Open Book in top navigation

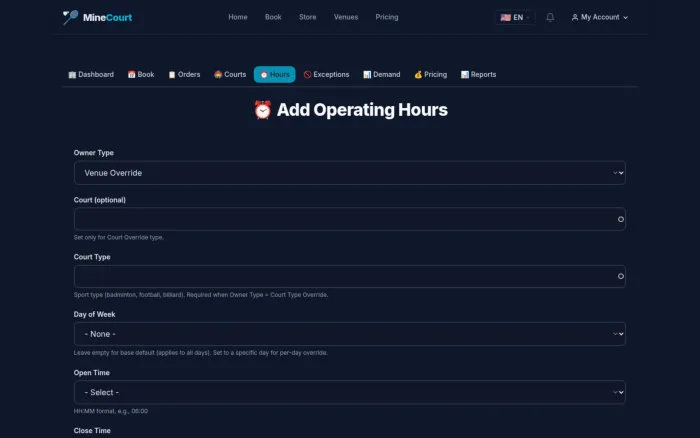(273, 17)
